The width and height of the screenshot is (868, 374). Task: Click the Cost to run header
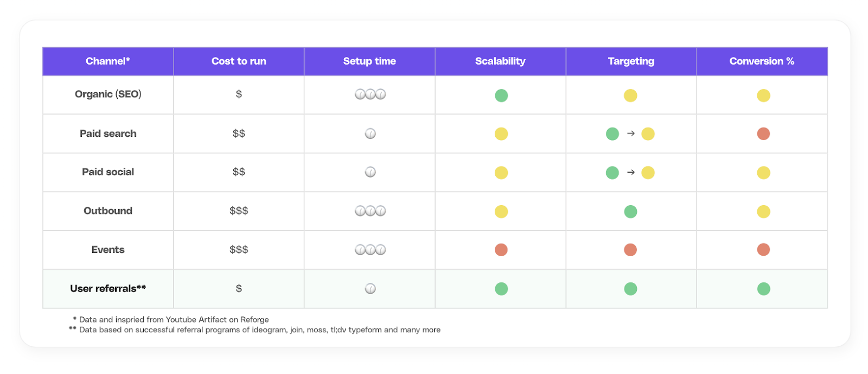coord(239,61)
